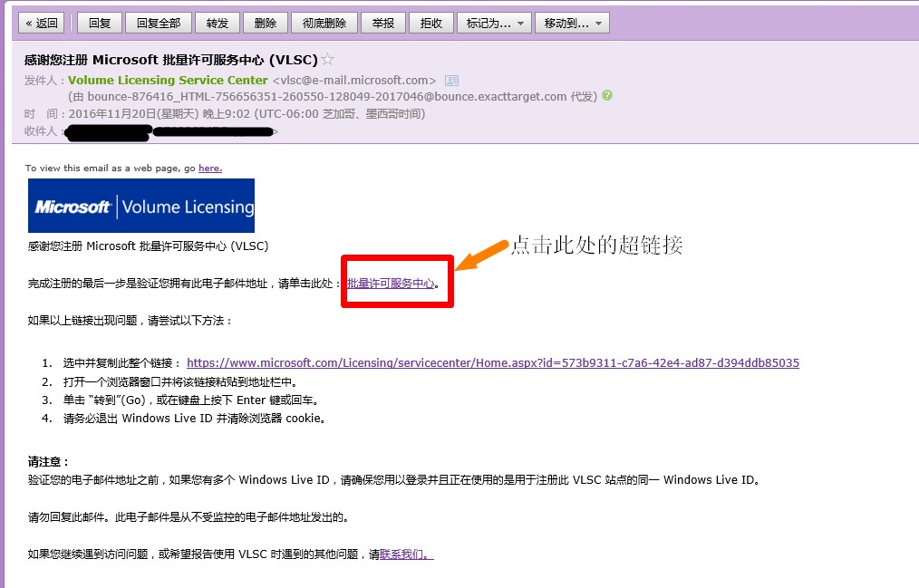The image size is (919, 588).
Task: Click sender name Volume Licensing Service Center
Action: [x=168, y=81]
